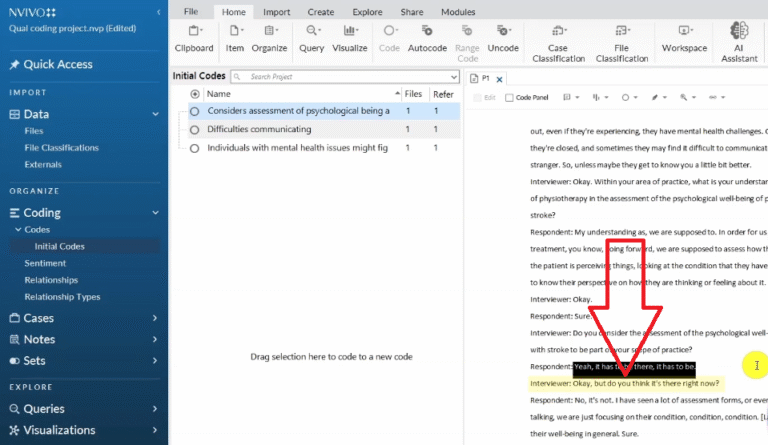Click the Uncode ribbon button
Image resolution: width=768 pixels, height=445 pixels.
click(503, 39)
